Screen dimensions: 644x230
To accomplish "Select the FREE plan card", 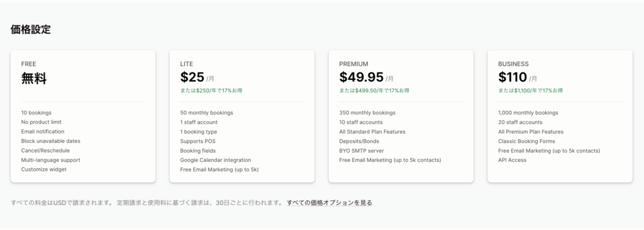I will tap(83, 117).
